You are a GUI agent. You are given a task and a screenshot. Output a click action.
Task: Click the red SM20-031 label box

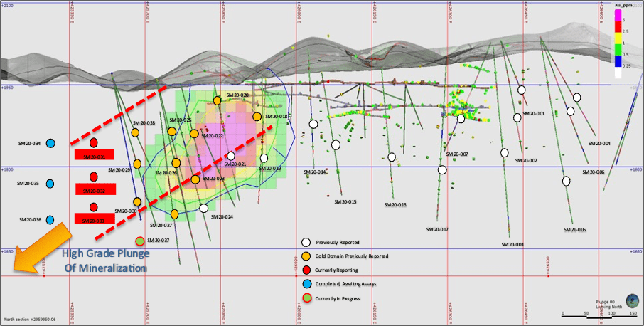(94, 156)
